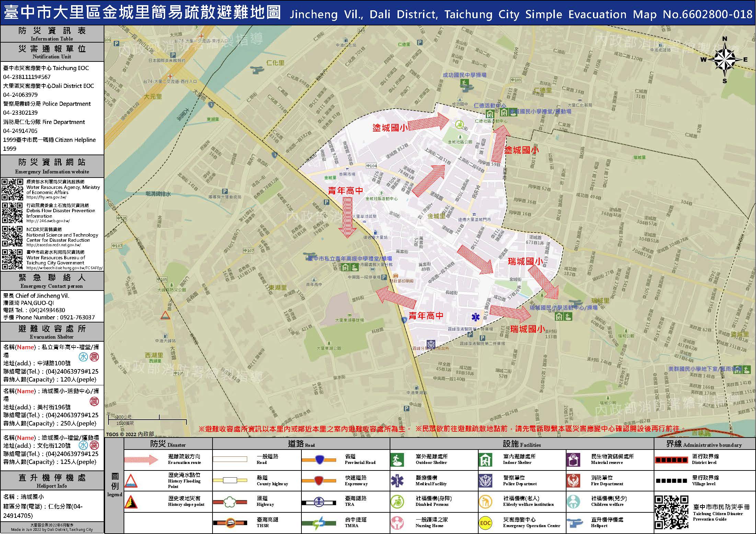756x534 pixels.
Task: Click the TGOS © 2022 內政部 credit
Action: coord(130,434)
